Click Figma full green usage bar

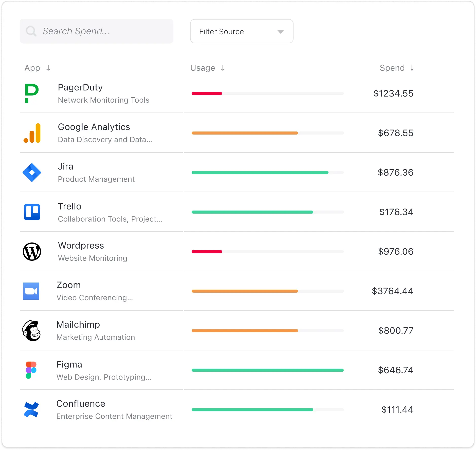(268, 370)
